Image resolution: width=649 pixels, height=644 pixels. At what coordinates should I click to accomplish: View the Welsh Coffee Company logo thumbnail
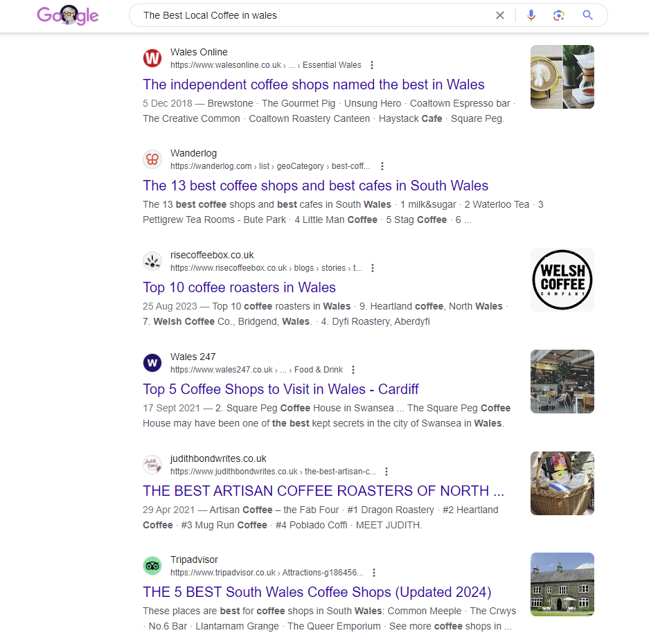pos(562,280)
